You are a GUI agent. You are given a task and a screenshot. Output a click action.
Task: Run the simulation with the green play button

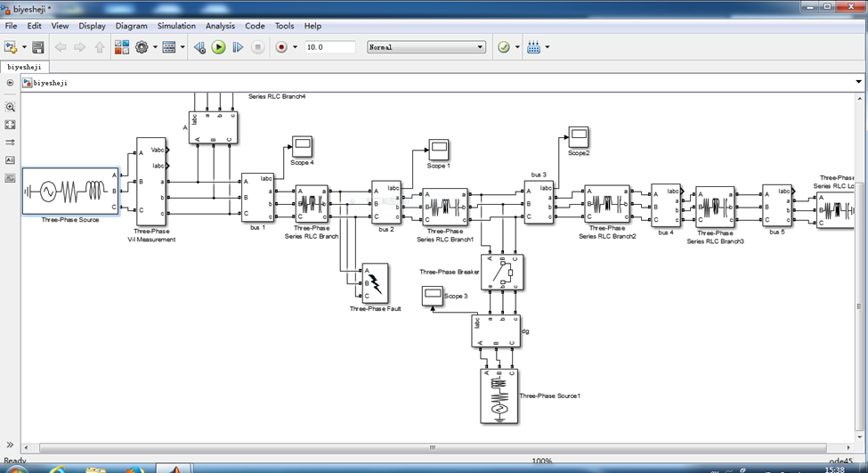(219, 47)
